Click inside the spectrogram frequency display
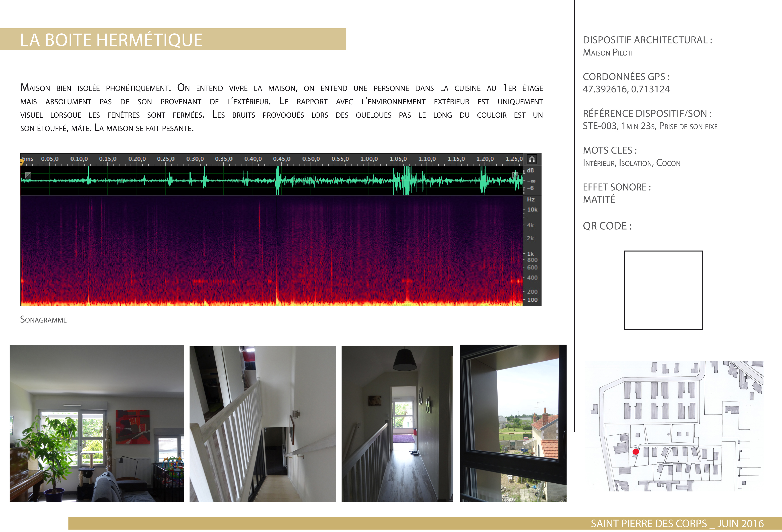 (x=272, y=251)
